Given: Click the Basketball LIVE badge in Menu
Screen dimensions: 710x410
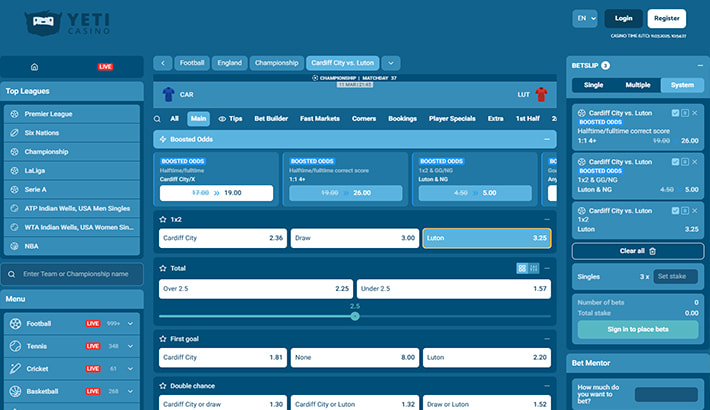Looking at the screenshot, I should [93, 391].
